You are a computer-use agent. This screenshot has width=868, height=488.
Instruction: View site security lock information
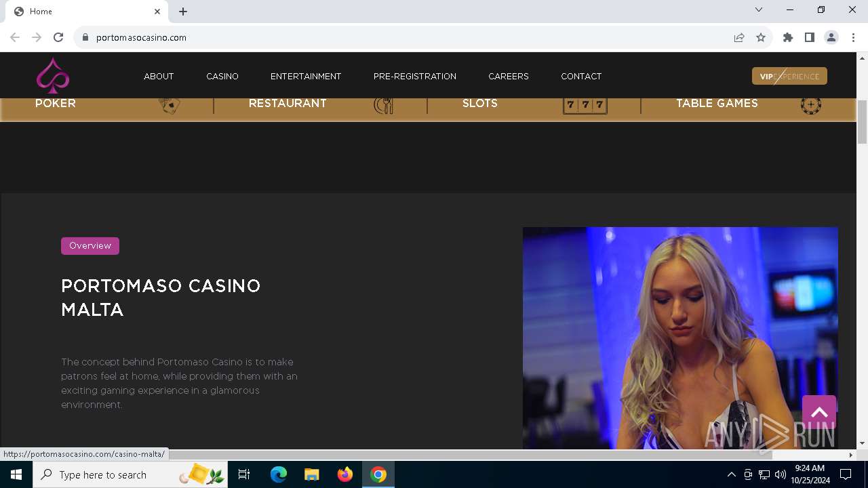tap(85, 37)
